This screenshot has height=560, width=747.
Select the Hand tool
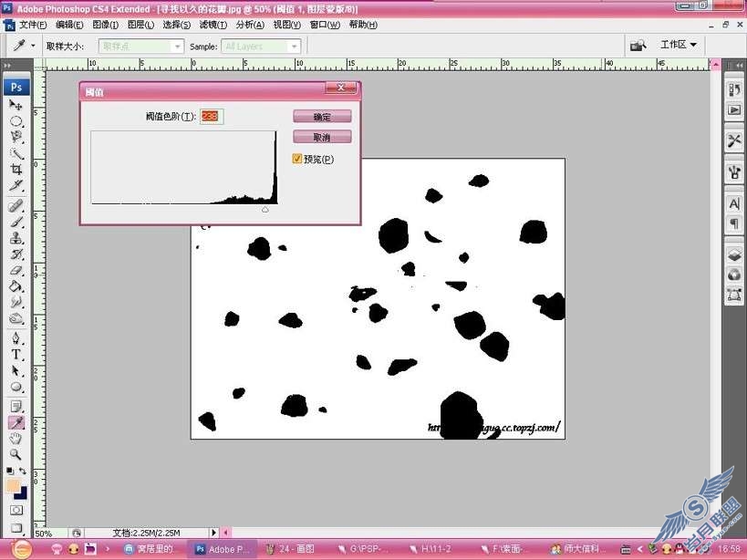[x=16, y=438]
